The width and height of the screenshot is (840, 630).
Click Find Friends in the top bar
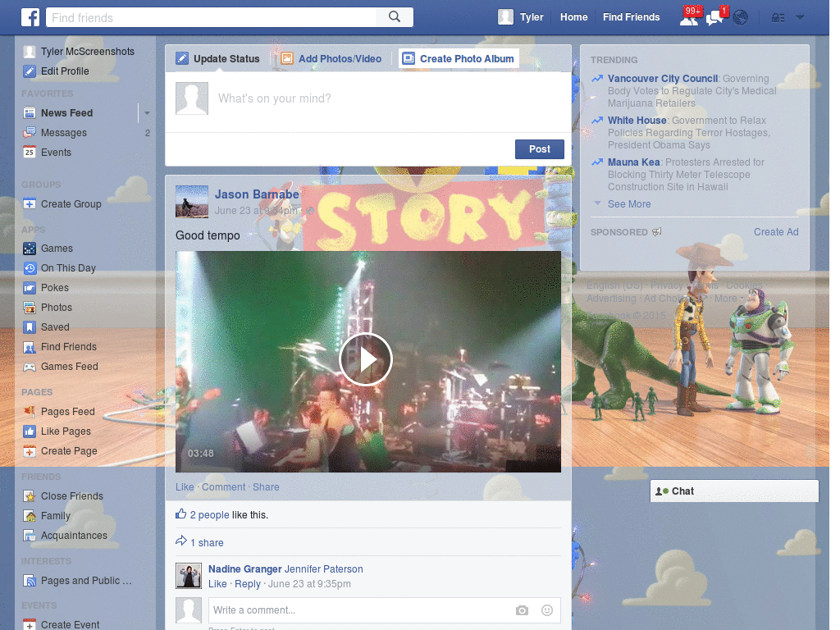pos(631,17)
